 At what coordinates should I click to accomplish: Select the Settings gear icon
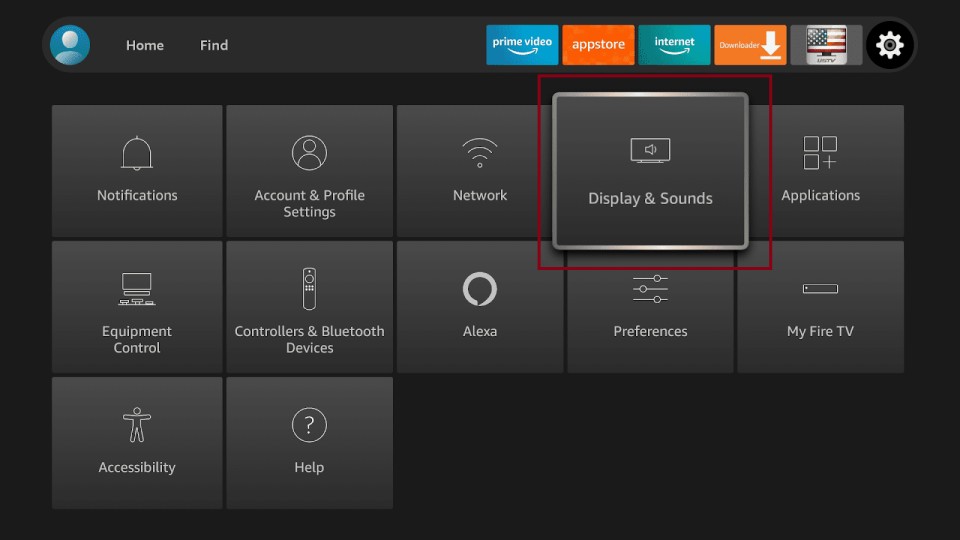click(x=889, y=45)
